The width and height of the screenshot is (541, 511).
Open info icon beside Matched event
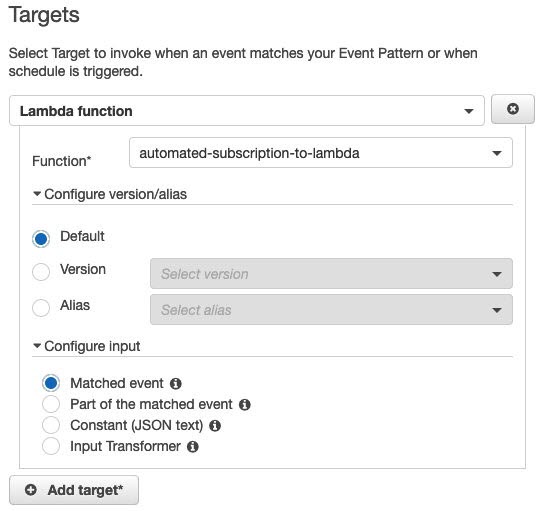click(176, 384)
